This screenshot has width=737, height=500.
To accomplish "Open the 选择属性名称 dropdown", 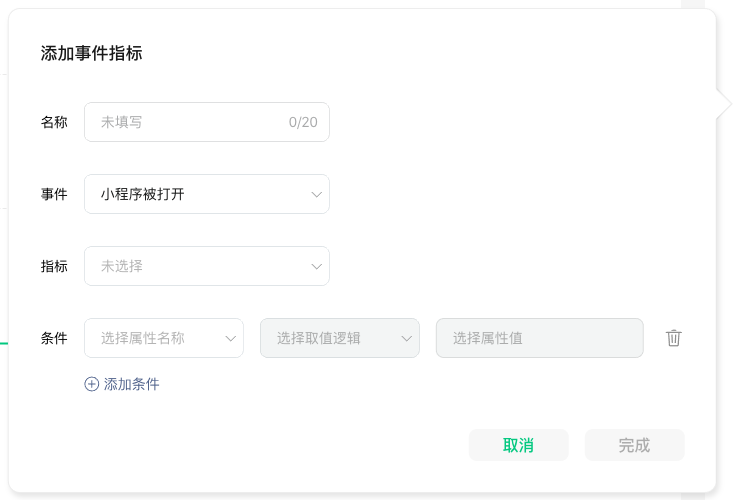I will click(x=164, y=338).
